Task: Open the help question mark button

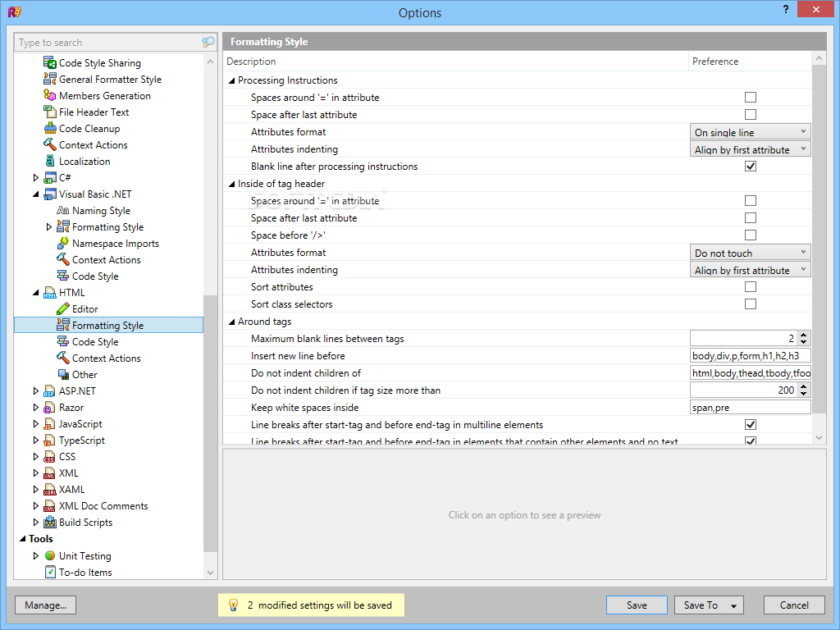Action: tap(785, 9)
